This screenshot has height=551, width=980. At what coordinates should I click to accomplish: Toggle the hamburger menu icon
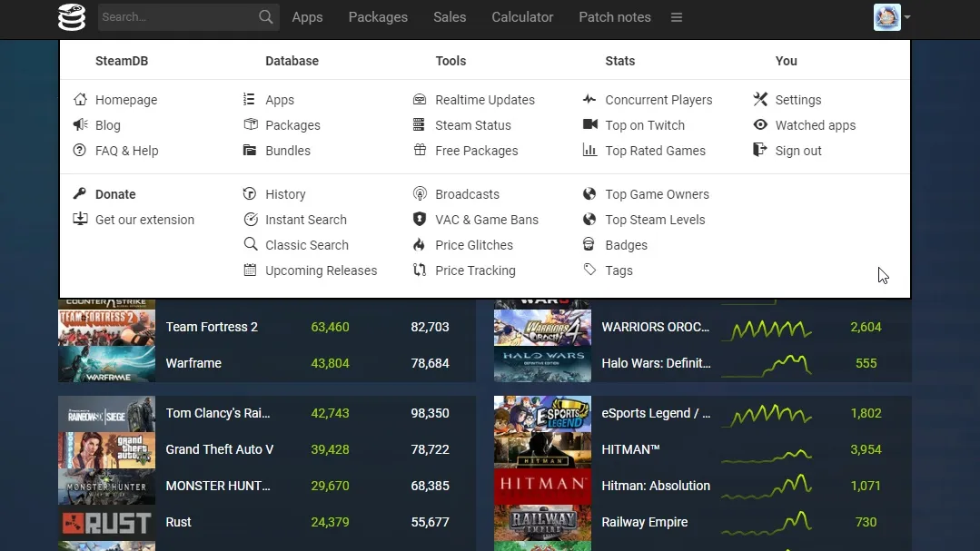pos(676,17)
